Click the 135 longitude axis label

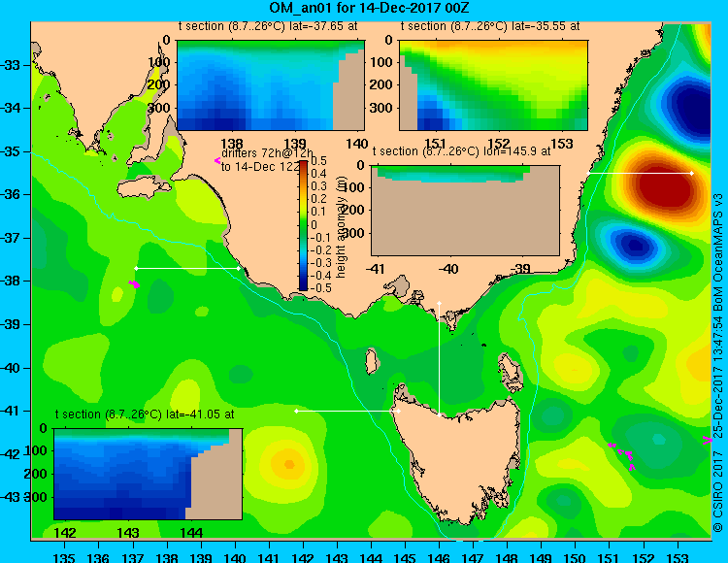point(64,557)
